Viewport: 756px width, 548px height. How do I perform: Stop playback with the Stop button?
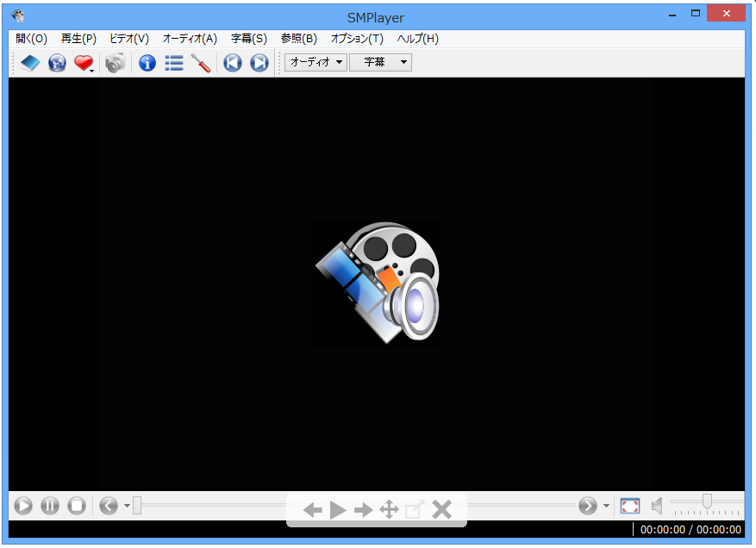76,506
